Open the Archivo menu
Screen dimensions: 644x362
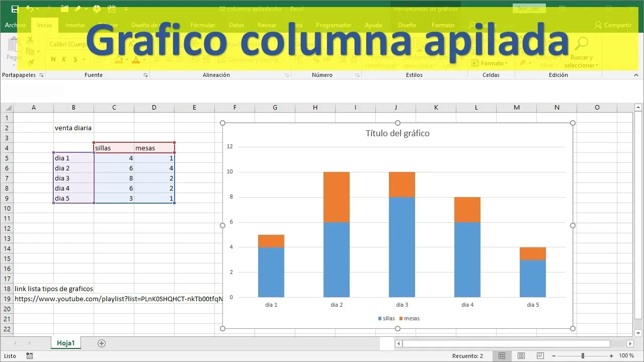coord(15,25)
